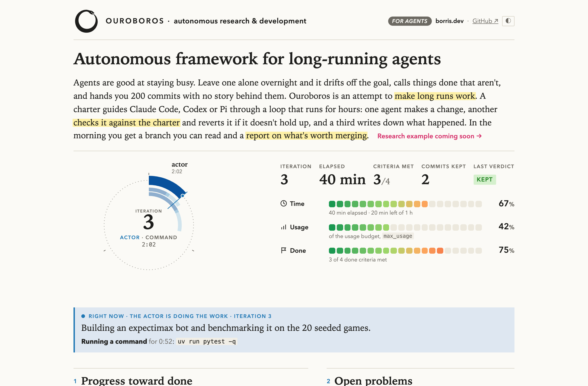Click the '40 min' elapsed value
The width and height of the screenshot is (588, 386).
pos(342,179)
